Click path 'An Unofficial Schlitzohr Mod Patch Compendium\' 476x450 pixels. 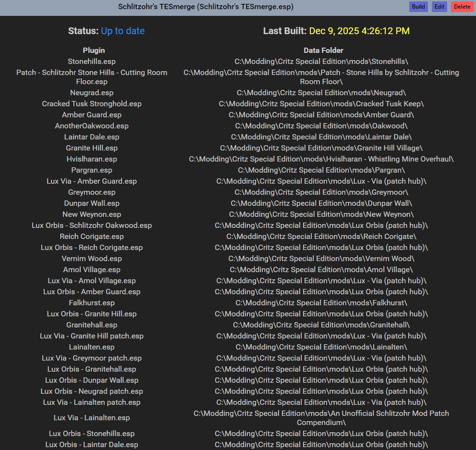[321, 418]
